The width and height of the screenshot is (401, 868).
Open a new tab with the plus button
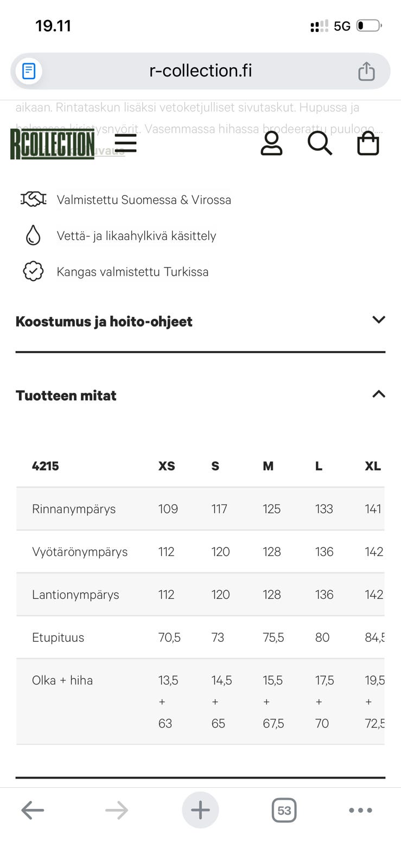[200, 810]
